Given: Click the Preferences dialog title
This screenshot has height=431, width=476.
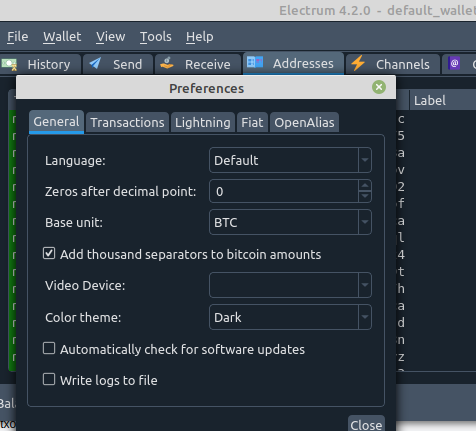Looking at the screenshot, I should (206, 89).
